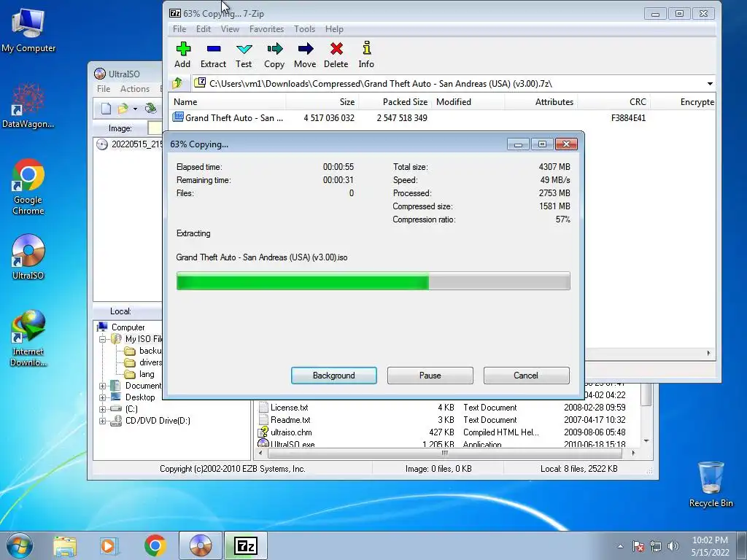Click the Info toolbar icon in 7-Zip
Screen dimensions: 747x560
366,55
